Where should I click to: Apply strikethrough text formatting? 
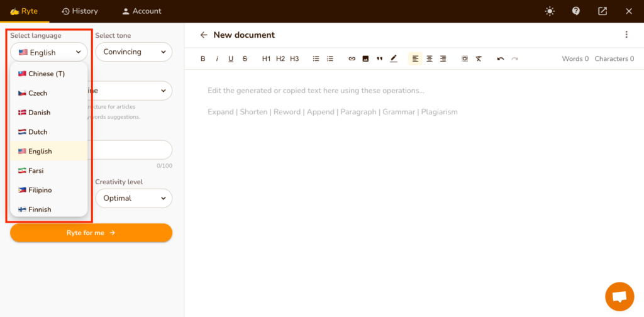point(245,59)
